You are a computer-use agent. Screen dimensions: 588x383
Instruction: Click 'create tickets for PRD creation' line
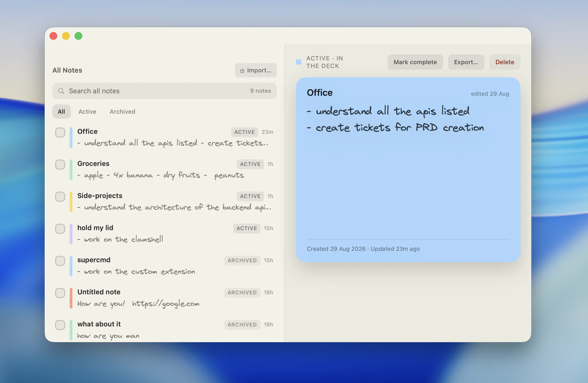coord(395,128)
